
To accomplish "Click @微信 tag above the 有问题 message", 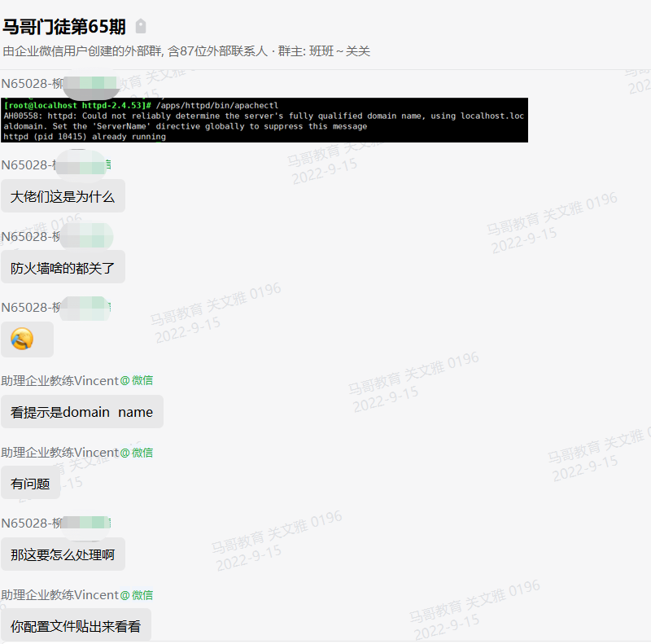I will tap(137, 452).
